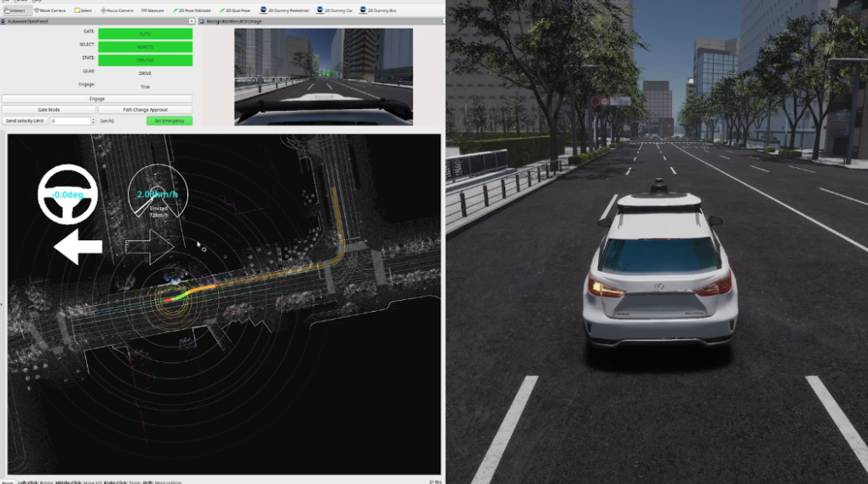The height and width of the screenshot is (484, 868).
Task: Choose the 2D Dummy Car tool
Action: click(x=335, y=10)
